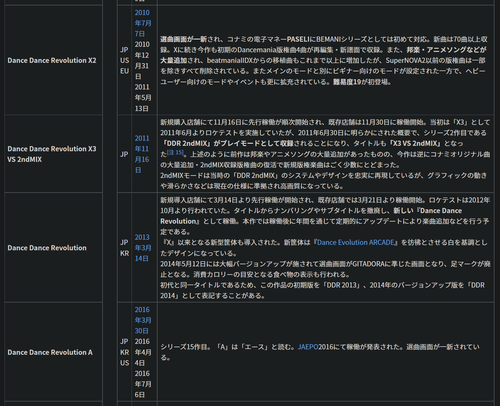Click the JP region cell for X3 VS 2ndMIX
500x406 pixels.
[124, 154]
